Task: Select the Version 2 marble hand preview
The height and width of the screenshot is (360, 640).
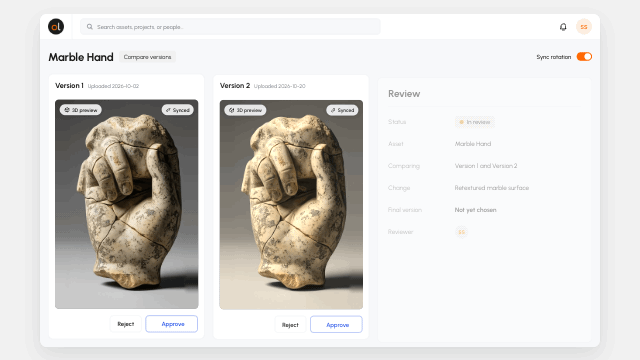Action: (x=291, y=204)
